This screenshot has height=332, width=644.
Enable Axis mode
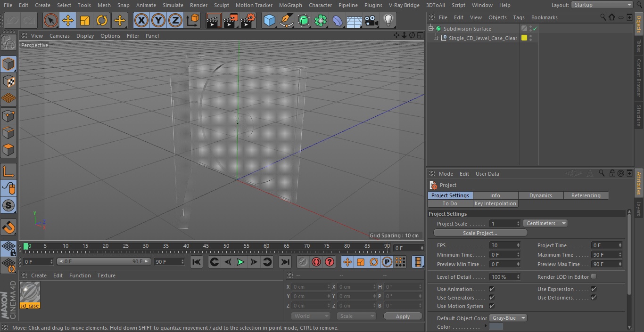tap(8, 171)
